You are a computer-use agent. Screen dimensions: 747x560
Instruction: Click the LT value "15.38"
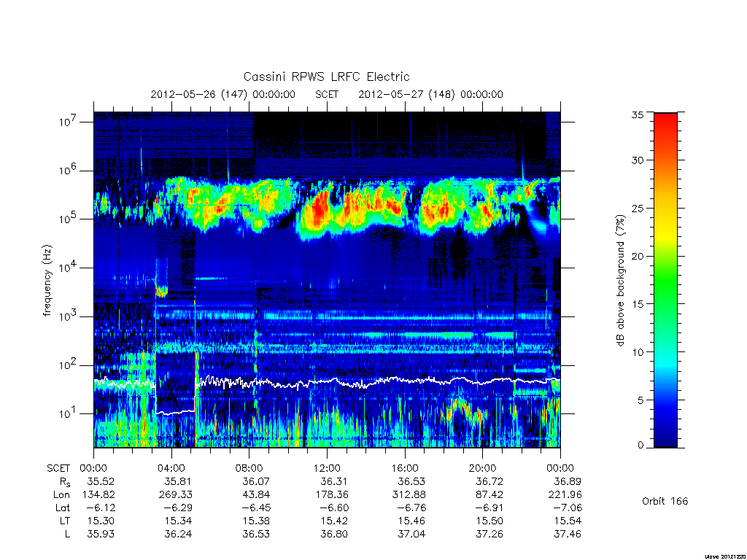pos(256,521)
